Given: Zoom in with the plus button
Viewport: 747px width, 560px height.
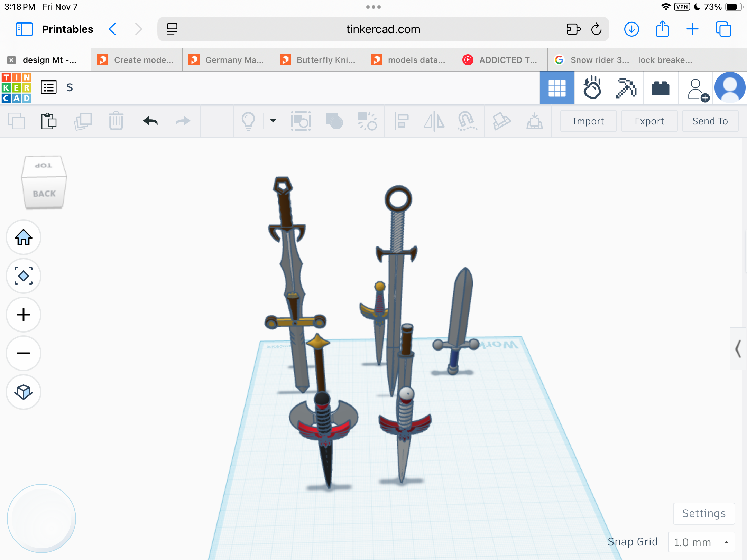Looking at the screenshot, I should pyautogui.click(x=24, y=315).
